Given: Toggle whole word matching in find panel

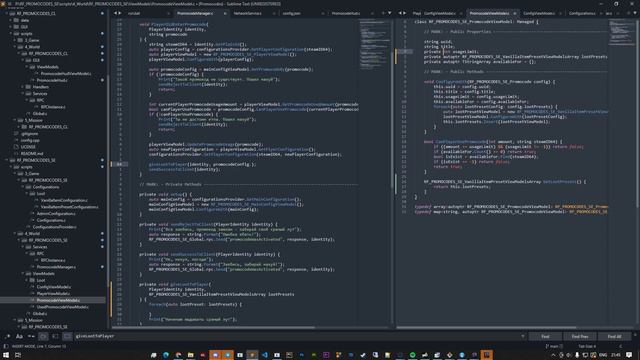Looking at the screenshot, I should pyautogui.click(x=31, y=336).
